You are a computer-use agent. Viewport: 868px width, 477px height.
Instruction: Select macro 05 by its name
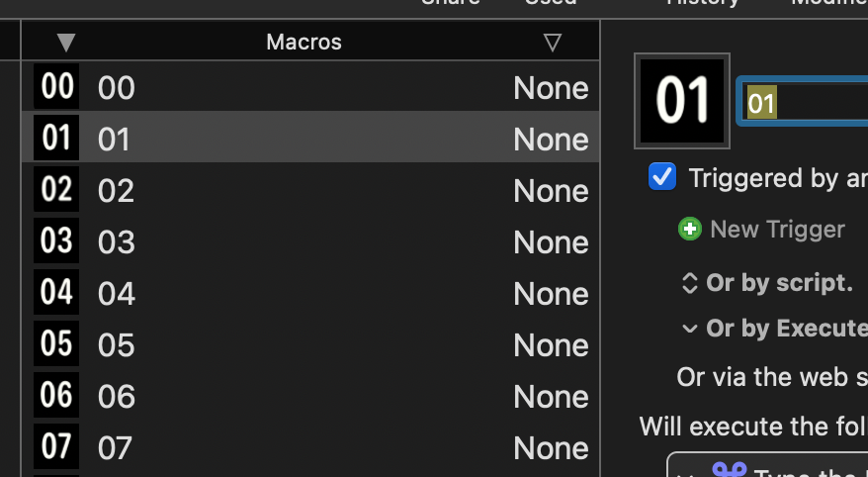(116, 344)
